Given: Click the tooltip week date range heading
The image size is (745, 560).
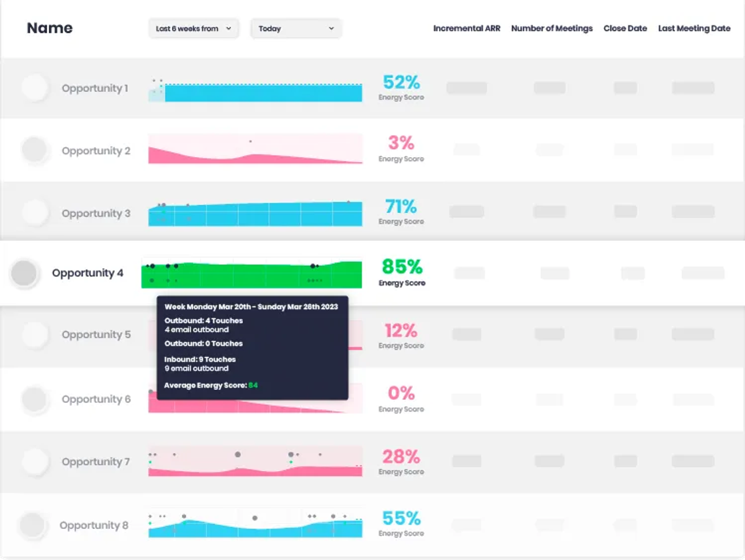Looking at the screenshot, I should [x=251, y=307].
